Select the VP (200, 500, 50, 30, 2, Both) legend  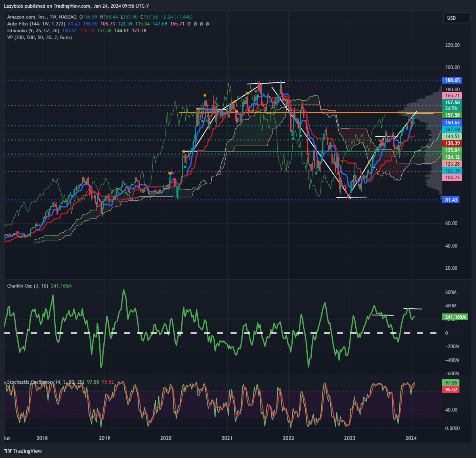[40, 38]
